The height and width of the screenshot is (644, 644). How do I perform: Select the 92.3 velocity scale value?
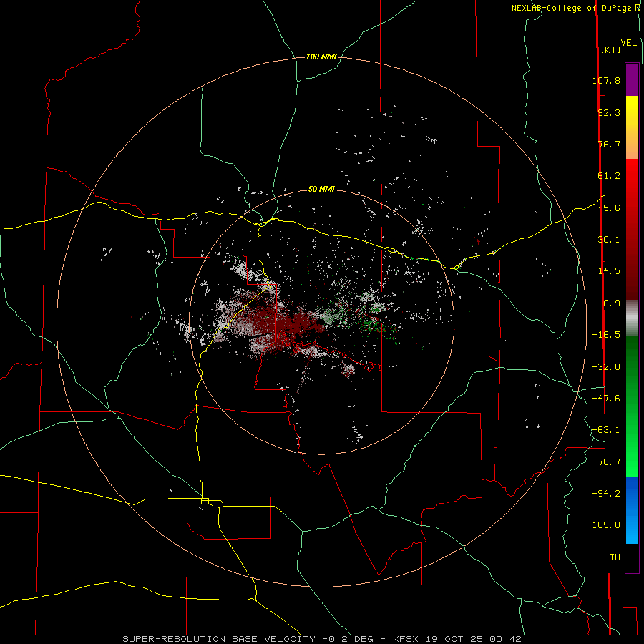[609, 112]
